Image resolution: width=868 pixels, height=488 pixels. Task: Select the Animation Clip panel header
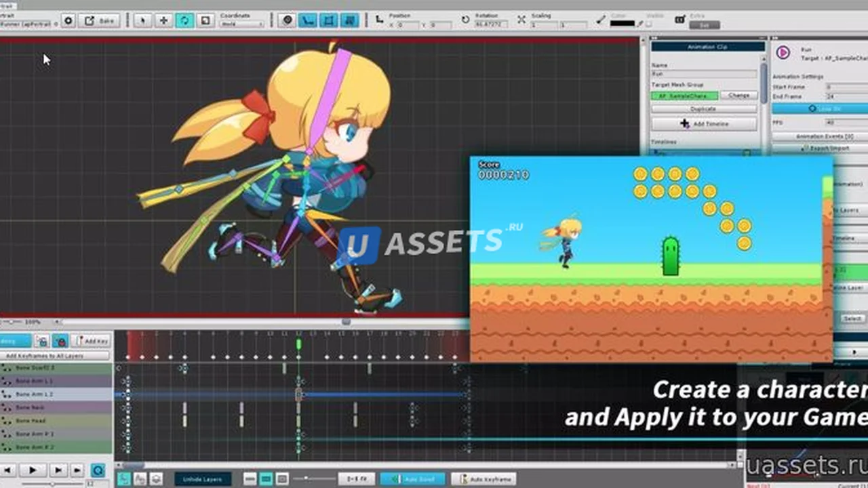point(707,47)
